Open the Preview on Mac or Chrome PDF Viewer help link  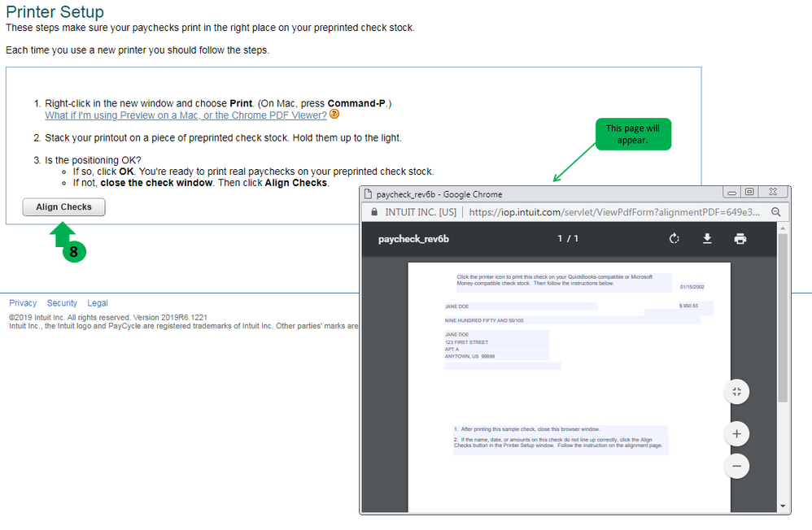click(x=186, y=115)
